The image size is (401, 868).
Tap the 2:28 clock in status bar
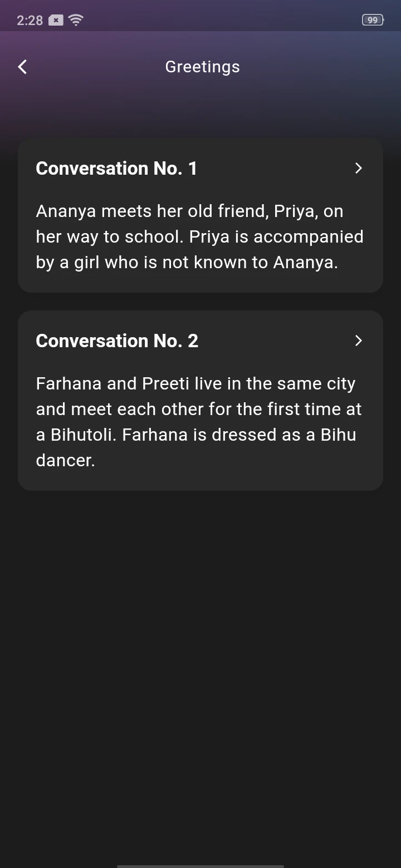pos(30,20)
